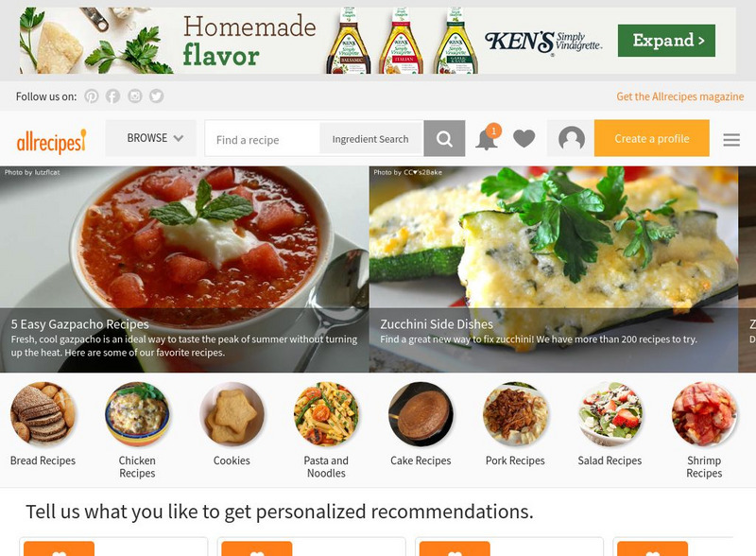This screenshot has width=756, height=556.
Task: Open the notifications bell icon
Action: (488, 138)
